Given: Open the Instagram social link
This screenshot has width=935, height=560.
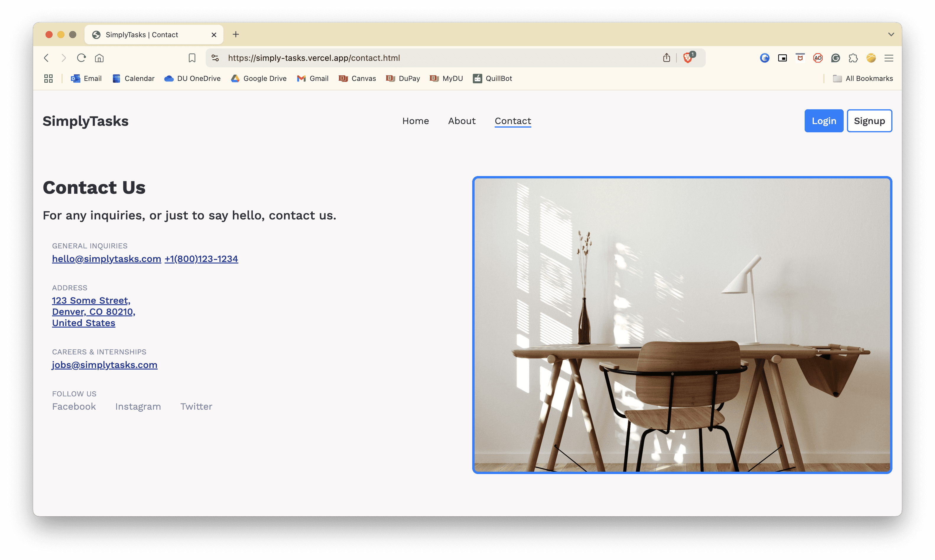Looking at the screenshot, I should tap(138, 406).
